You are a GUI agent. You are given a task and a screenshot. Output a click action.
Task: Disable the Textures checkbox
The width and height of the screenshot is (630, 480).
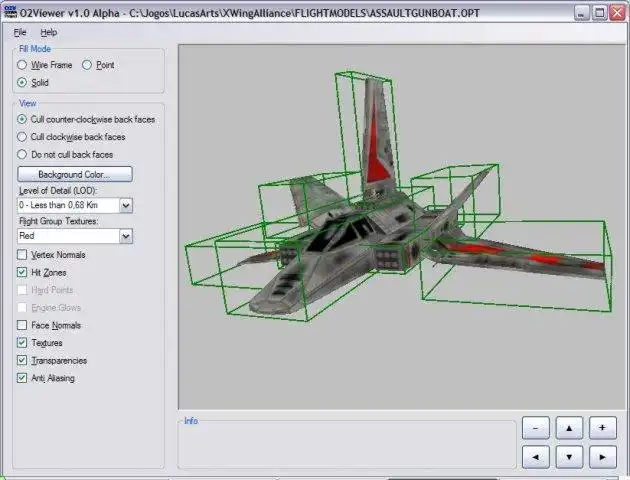(22, 343)
